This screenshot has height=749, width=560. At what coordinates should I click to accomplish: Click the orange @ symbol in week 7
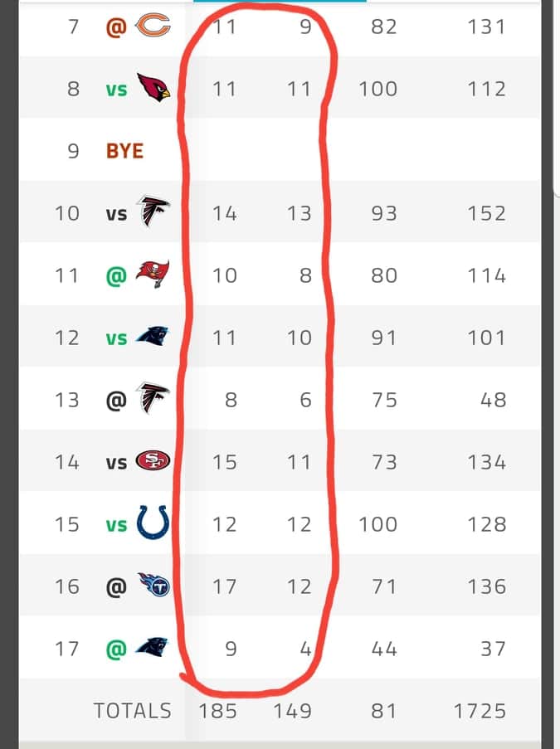point(117,27)
